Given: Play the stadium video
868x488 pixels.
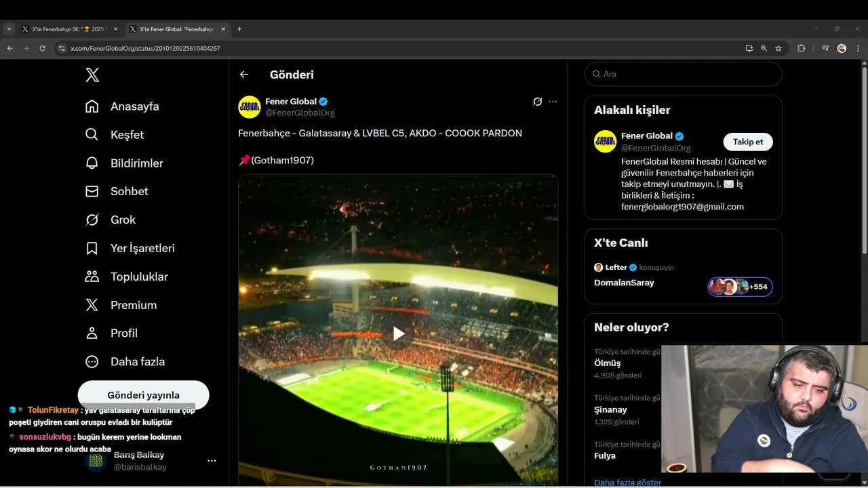Looking at the screenshot, I should (x=398, y=333).
